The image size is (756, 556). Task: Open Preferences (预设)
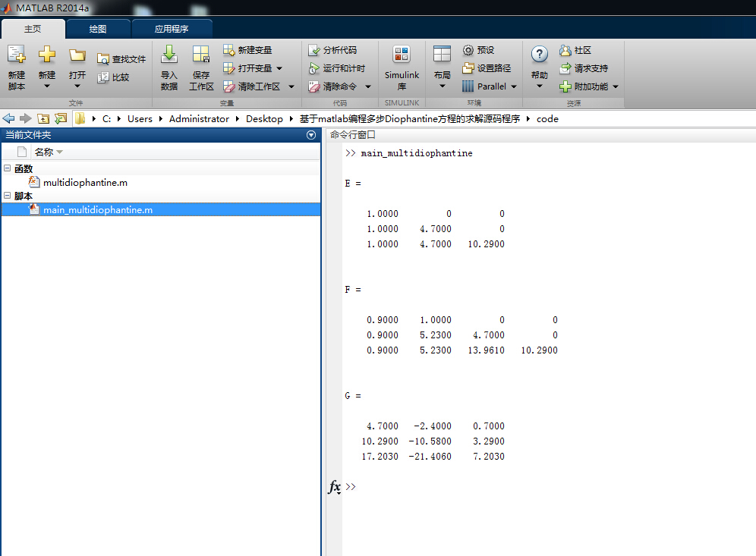tap(478, 50)
